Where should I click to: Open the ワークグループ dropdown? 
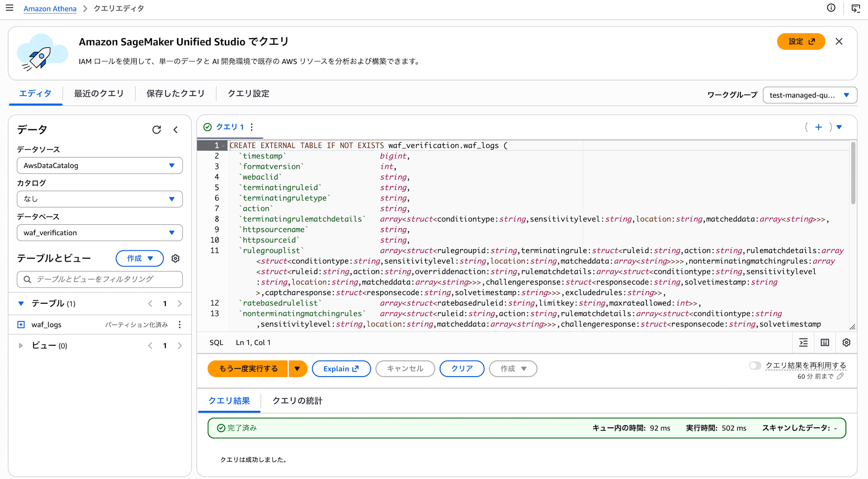pos(810,95)
